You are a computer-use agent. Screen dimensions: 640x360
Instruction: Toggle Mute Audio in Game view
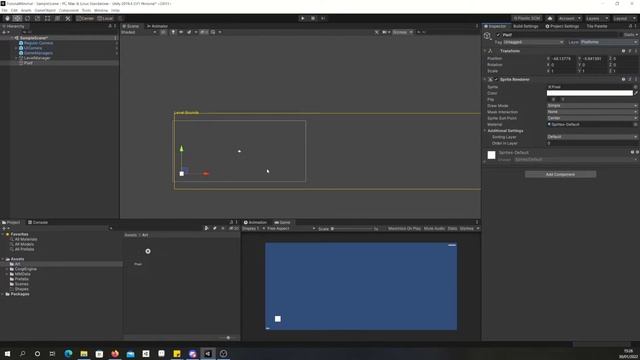point(434,229)
